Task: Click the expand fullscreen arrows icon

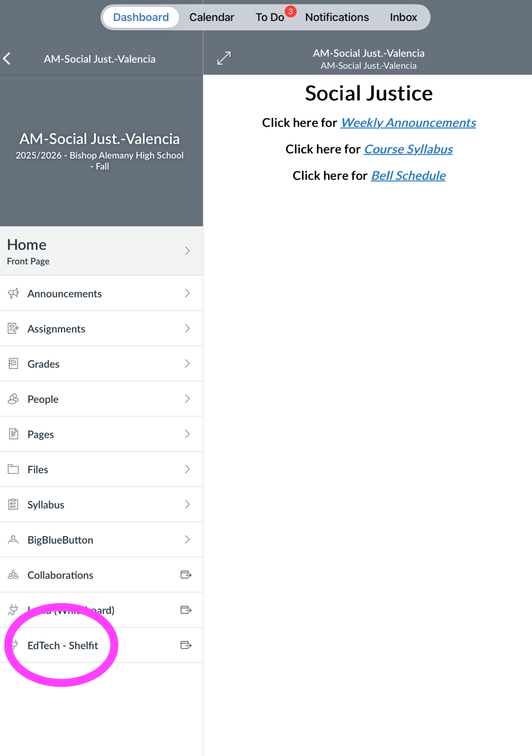Action: (x=224, y=58)
